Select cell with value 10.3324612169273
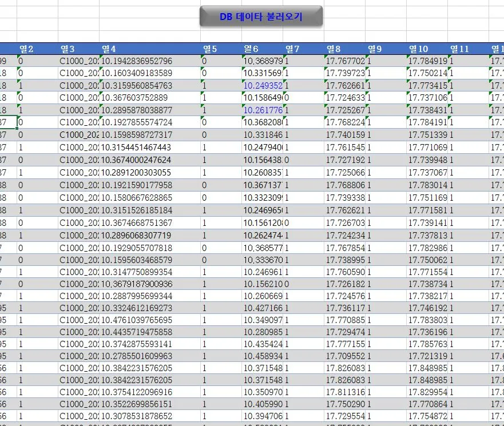 (x=150, y=308)
